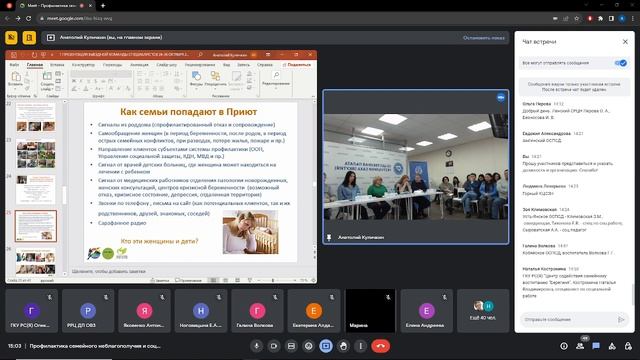Open the 'Анимация' ribbon tab
Viewport: 640px width, 360px height.
click(x=139, y=65)
